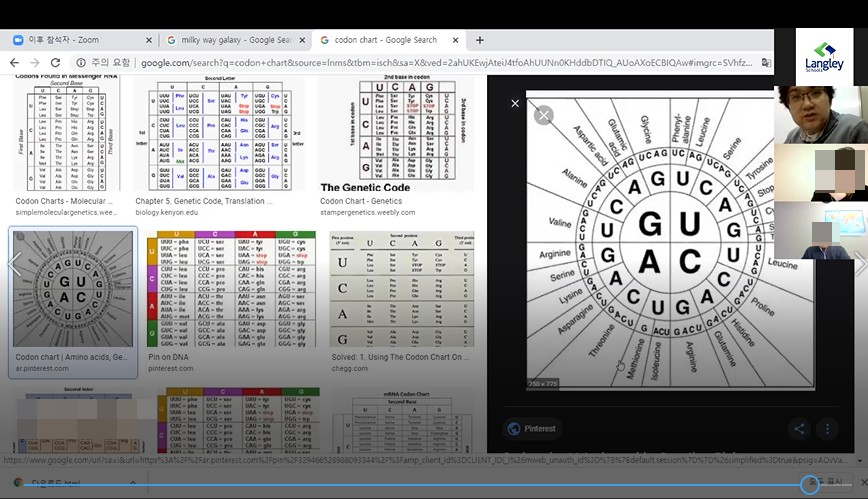Click 'Codon Chart - Genetics' title

361,201
